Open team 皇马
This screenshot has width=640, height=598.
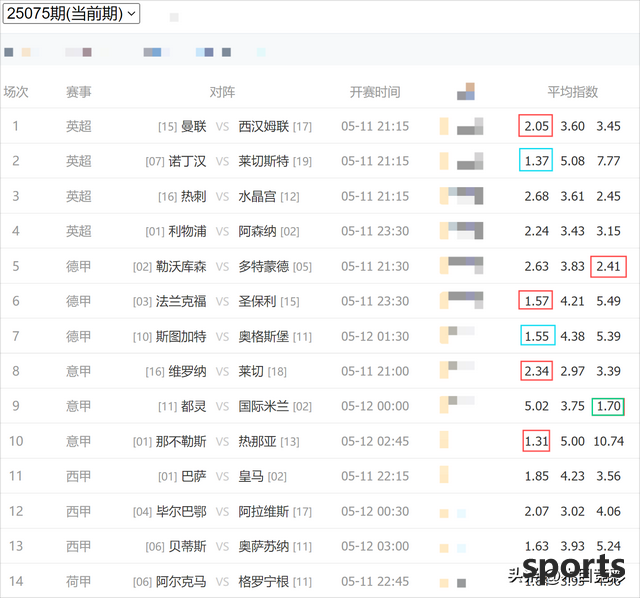click(251, 476)
